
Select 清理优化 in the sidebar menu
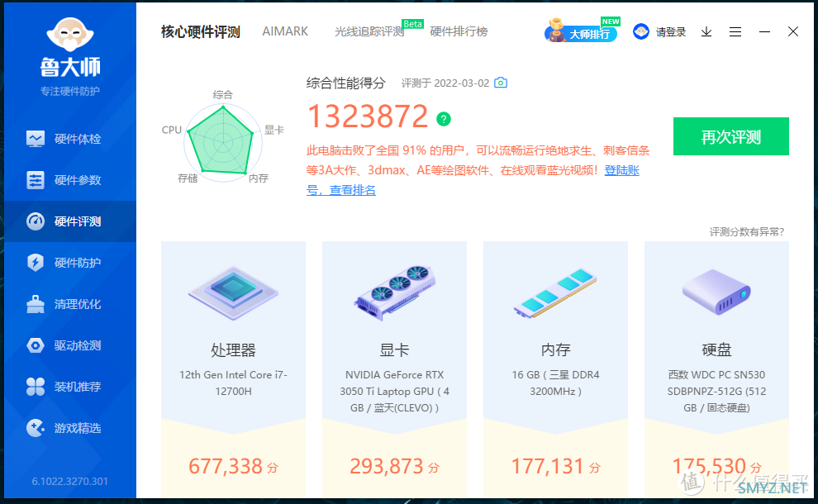tap(70, 304)
